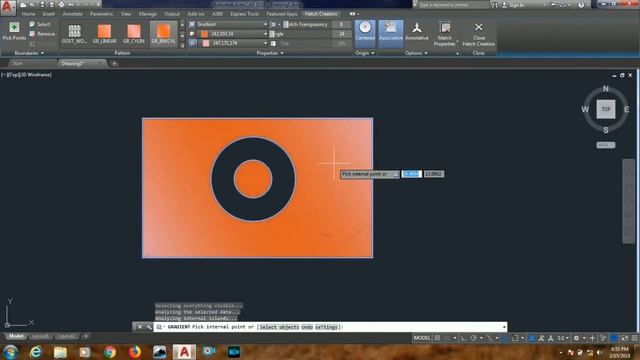Viewport: 640px width, 360px height.
Task: Click the Hatch Transparency value field
Action: click(x=342, y=24)
